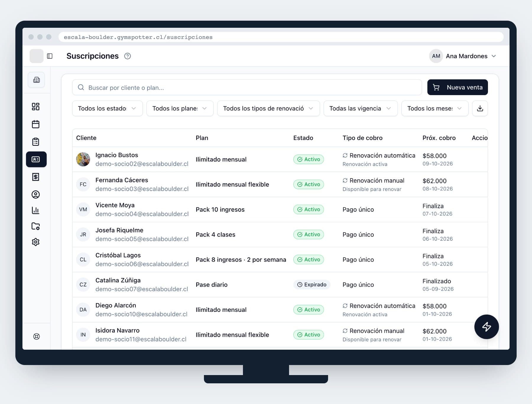Screen dimensions: 532x404
Task: Open the settings gear sidebar icon
Action: pos(36,242)
